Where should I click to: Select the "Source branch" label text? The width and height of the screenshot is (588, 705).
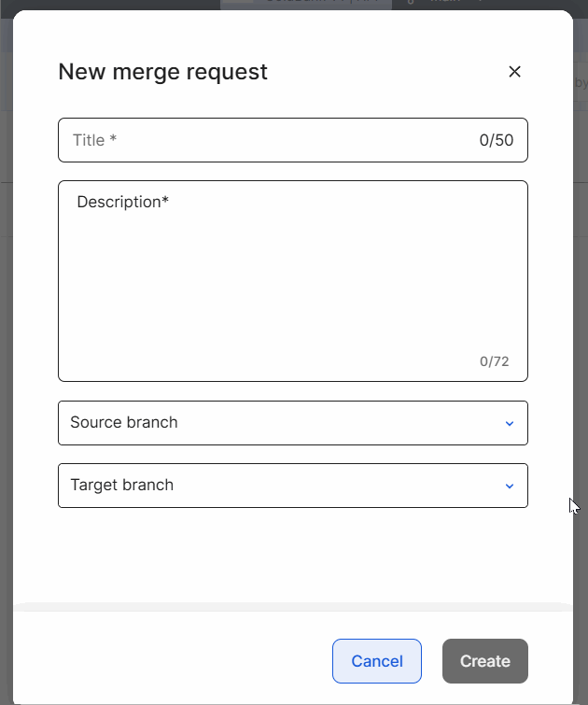click(123, 423)
